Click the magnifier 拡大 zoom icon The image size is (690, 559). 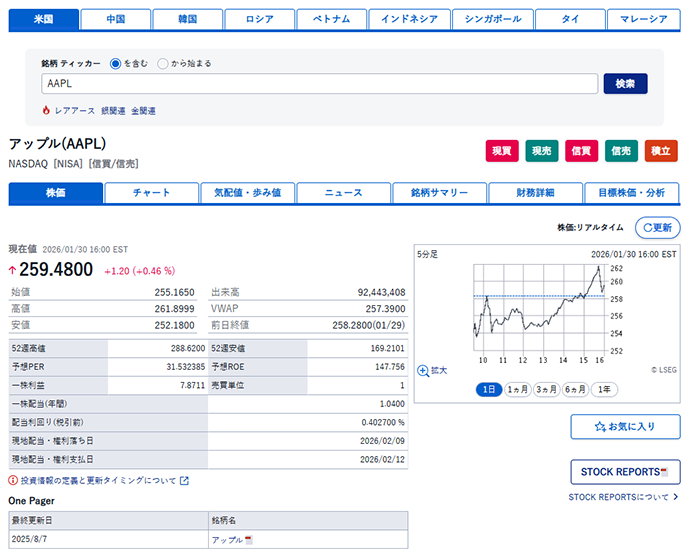[x=423, y=371]
